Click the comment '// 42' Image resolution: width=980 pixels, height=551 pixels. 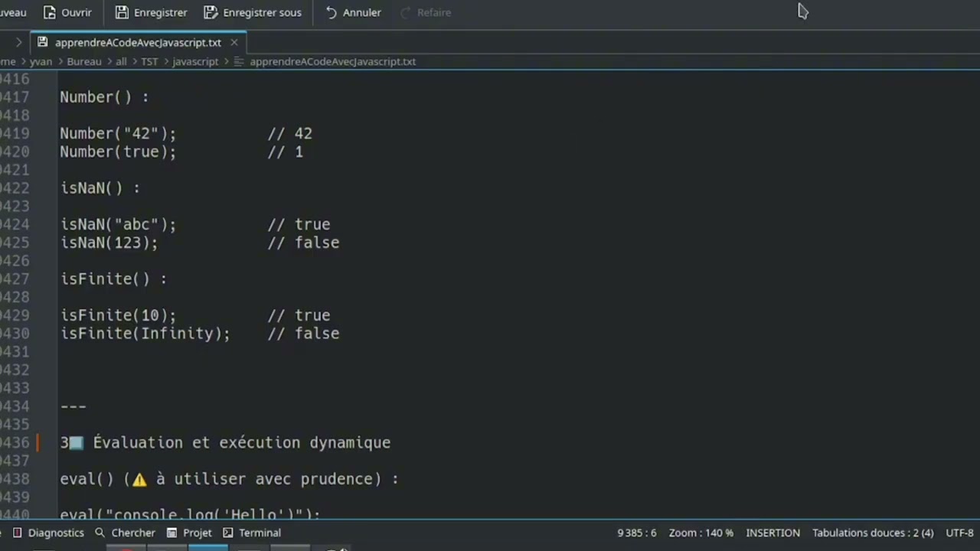coord(289,133)
